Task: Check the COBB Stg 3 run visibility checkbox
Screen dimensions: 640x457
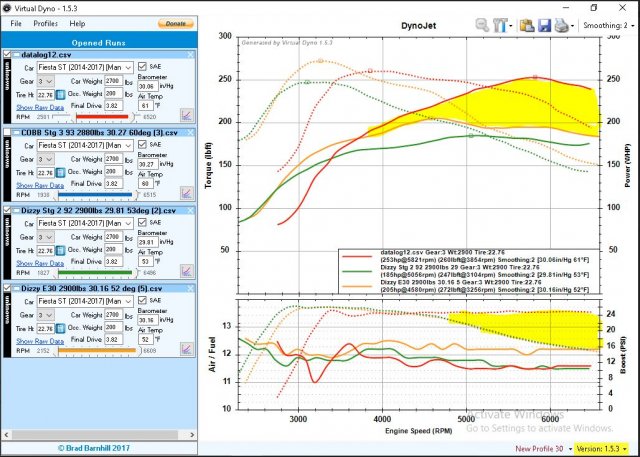Action: pos(7,133)
